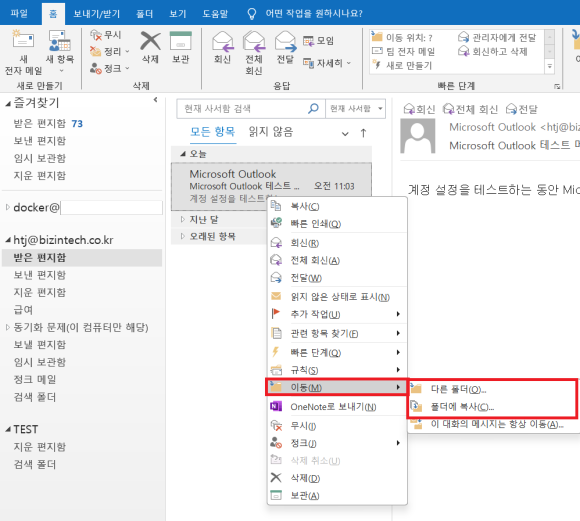Open the 규칙(S) submenu
Viewport: 580px width, 521px height.
[337, 370]
